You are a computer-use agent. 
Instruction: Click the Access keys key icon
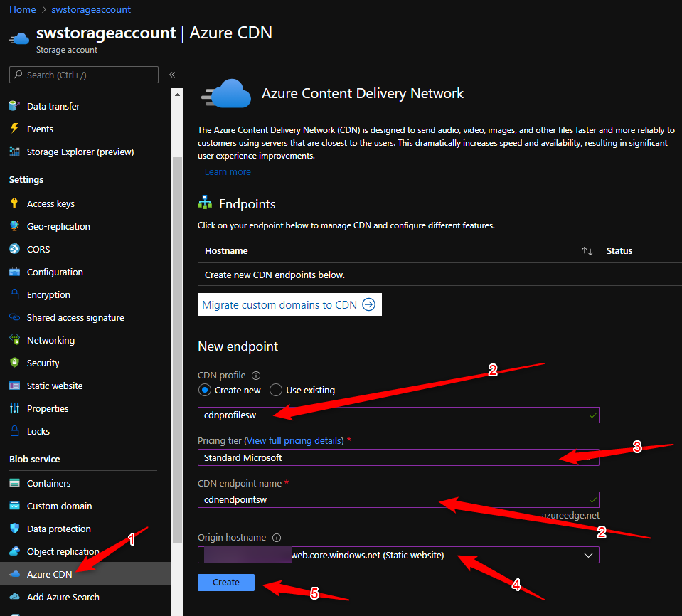(x=14, y=203)
